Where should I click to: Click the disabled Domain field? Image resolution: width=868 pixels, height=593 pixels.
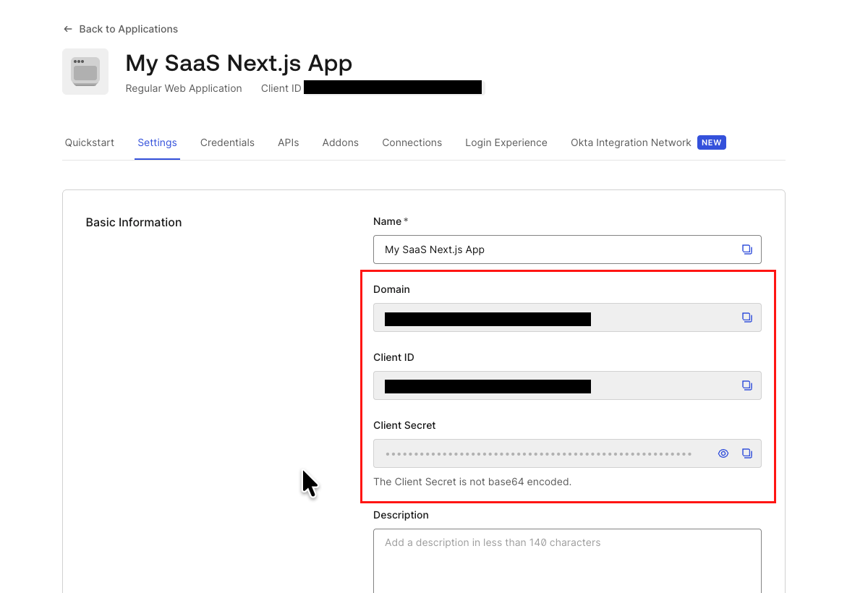pyautogui.click(x=550, y=317)
